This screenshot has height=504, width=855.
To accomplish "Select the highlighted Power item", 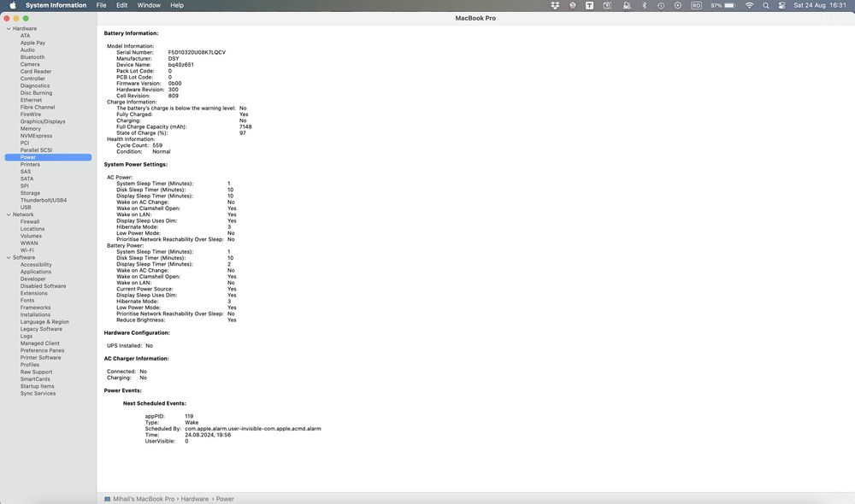I will pos(48,157).
